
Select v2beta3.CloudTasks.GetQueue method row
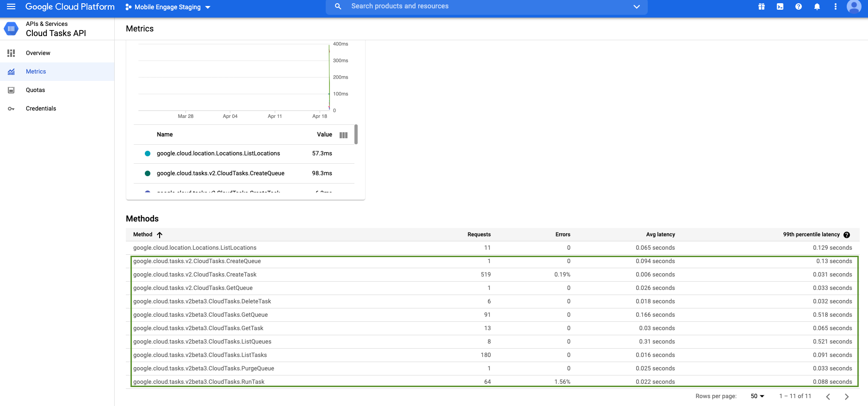coord(492,315)
